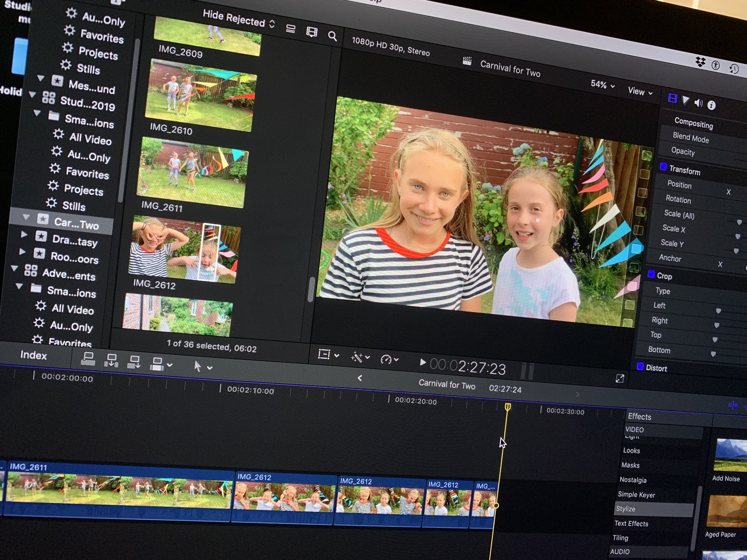Click the Scale X slider handle
The image size is (747, 560).
point(737,237)
